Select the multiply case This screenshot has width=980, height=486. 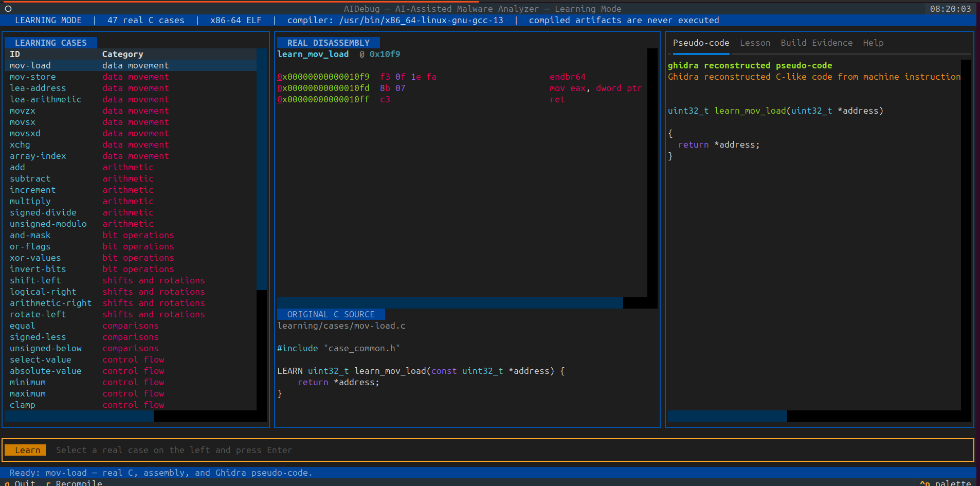tap(131, 201)
